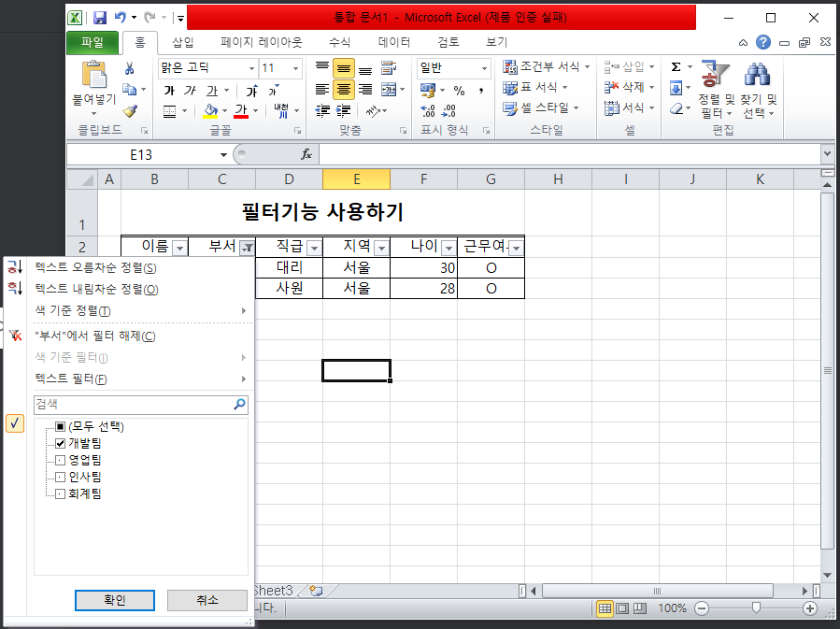This screenshot has width=840, height=629.
Task: Open the font name dropdown
Action: [251, 68]
